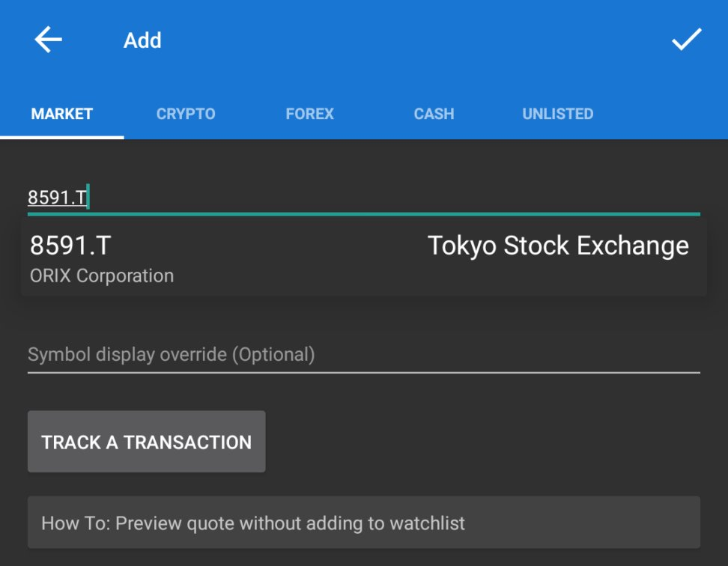This screenshot has height=566, width=728.
Task: Switch to the FOREX tab
Action: tap(309, 114)
